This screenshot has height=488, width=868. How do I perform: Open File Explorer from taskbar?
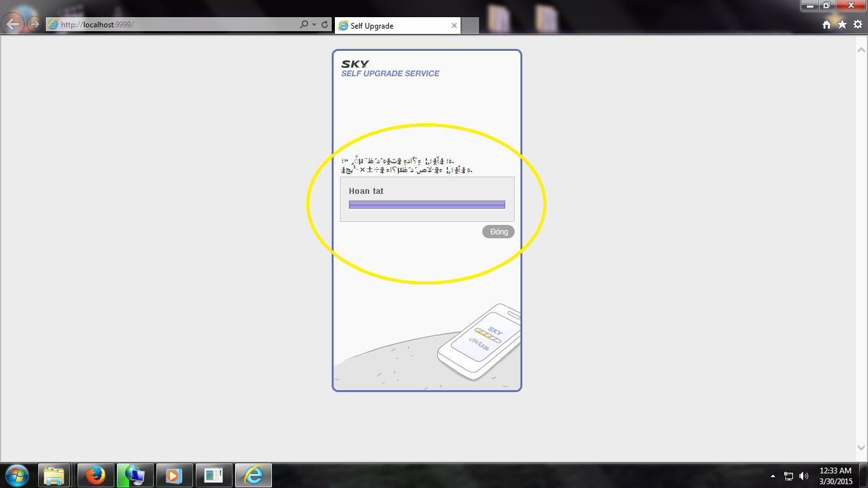click(x=54, y=475)
